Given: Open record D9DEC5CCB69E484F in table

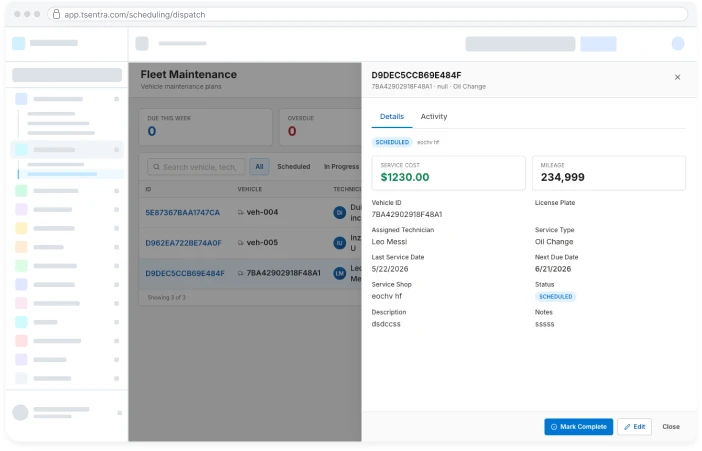Looking at the screenshot, I should click(x=185, y=273).
